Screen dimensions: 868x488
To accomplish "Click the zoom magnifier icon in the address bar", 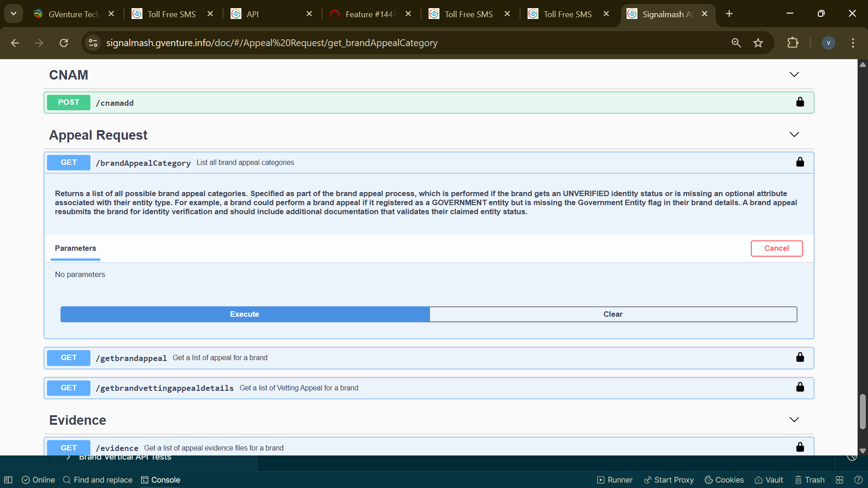I will coord(736,43).
